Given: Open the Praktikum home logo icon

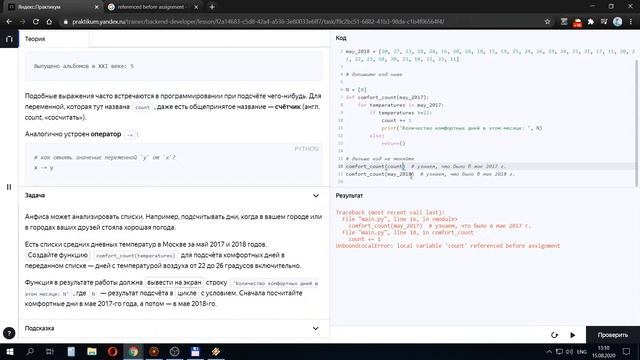Looking at the screenshot, I should click(x=9, y=39).
